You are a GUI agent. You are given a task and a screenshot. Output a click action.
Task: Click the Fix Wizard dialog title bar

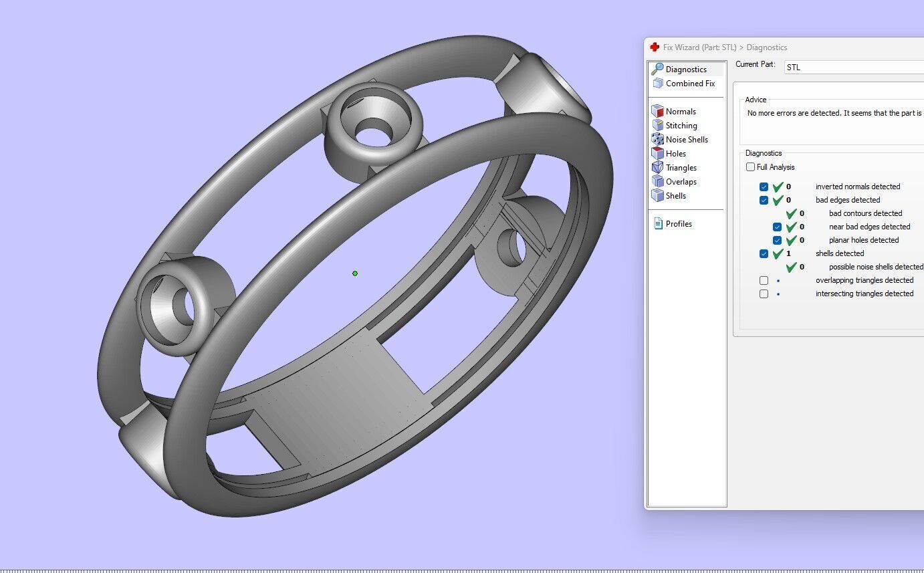[784, 47]
